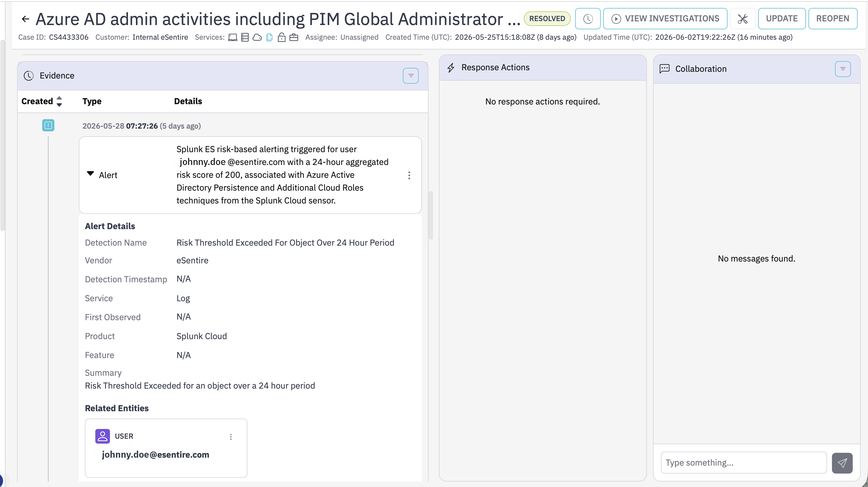Image resolution: width=868 pixels, height=487 pixels.
Task: Open the USER entity three-dot menu
Action: point(231,437)
